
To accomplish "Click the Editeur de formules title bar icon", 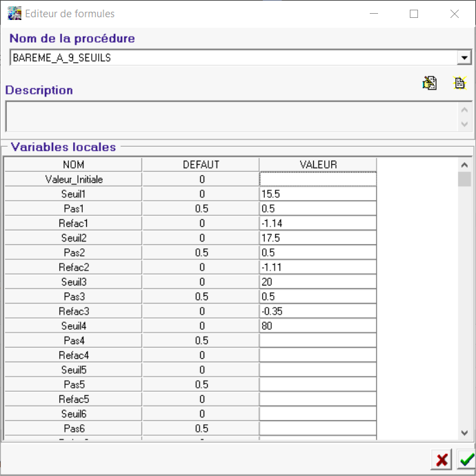I will 14,14.
